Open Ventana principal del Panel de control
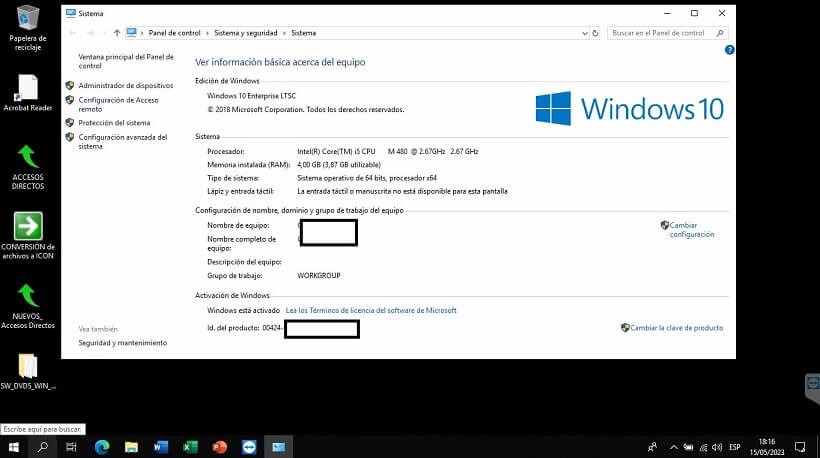Image resolution: width=820 pixels, height=458 pixels. [x=126, y=61]
